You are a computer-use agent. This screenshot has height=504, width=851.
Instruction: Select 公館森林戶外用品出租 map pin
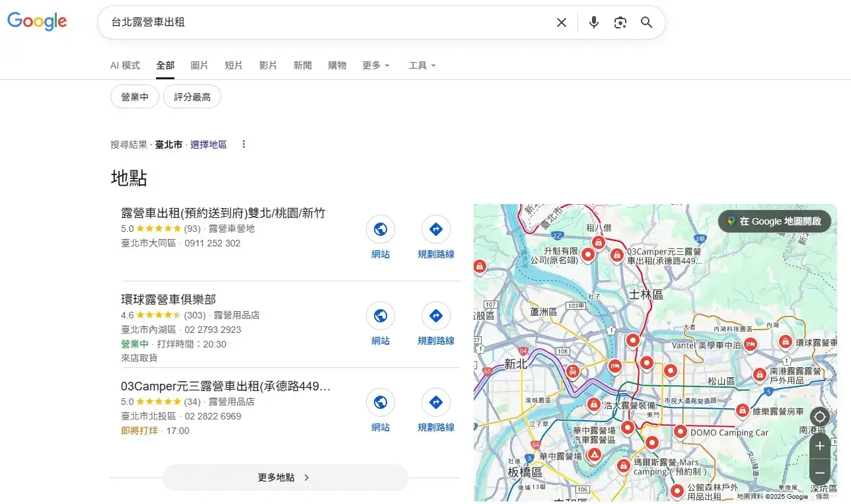tap(677, 491)
